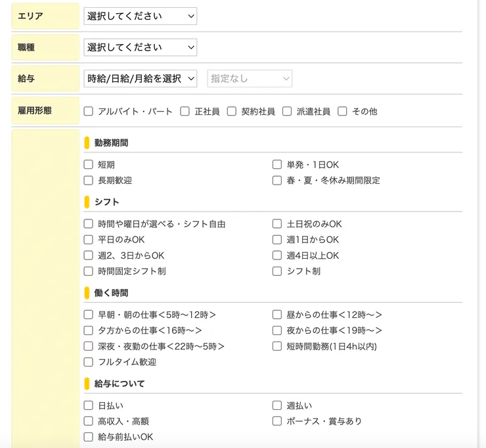
Task: Open the 職種 job type dropdown
Action: click(140, 47)
